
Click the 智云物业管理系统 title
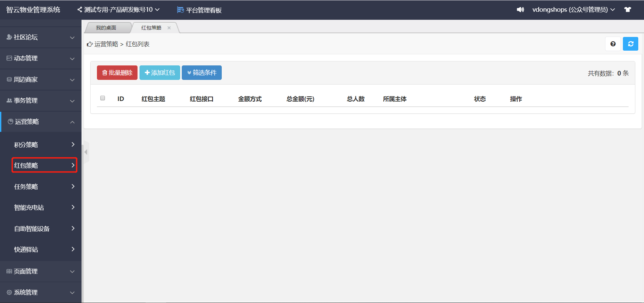(33, 10)
